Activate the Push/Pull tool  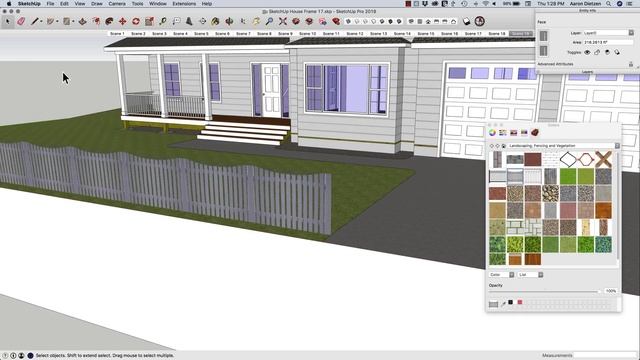(x=82, y=21)
